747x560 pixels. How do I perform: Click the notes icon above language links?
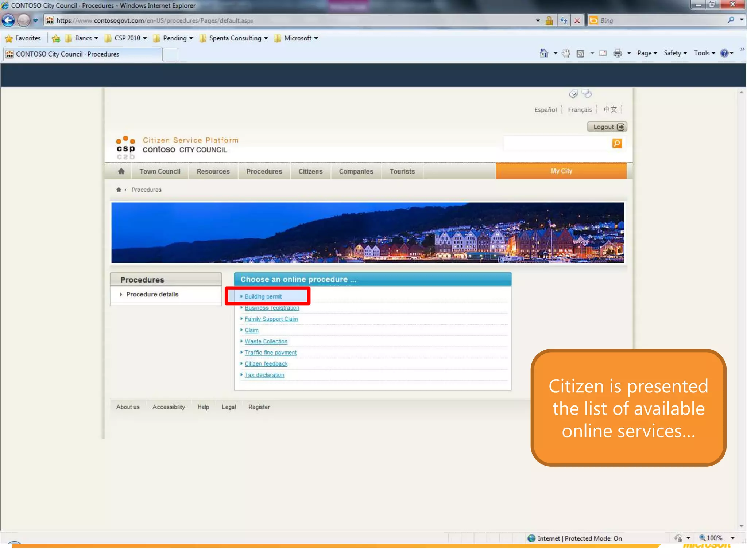click(587, 94)
